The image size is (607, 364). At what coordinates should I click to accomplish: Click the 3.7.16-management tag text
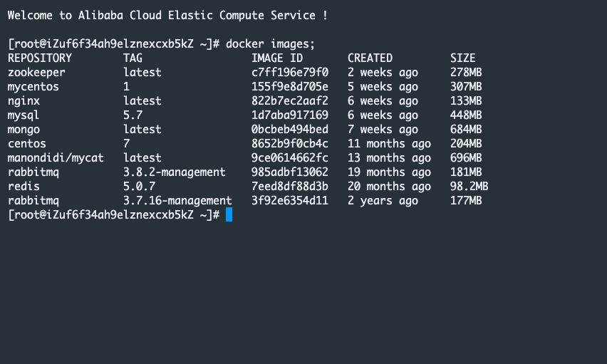tap(177, 200)
